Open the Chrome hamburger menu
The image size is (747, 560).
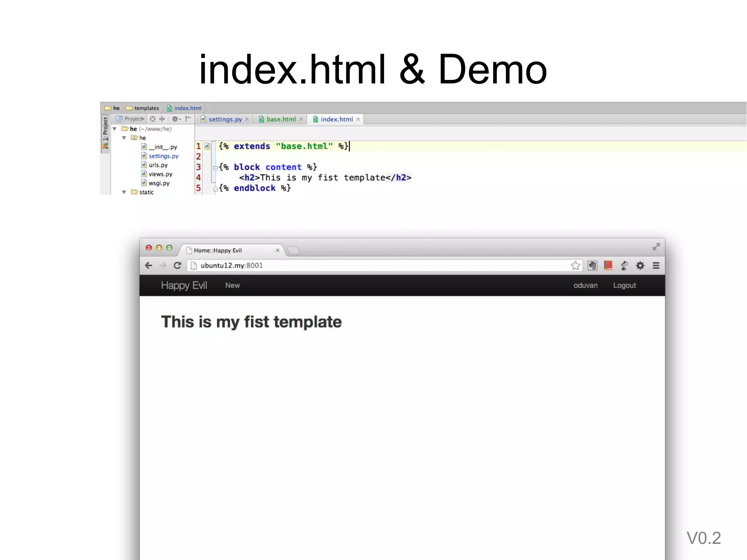pos(656,266)
